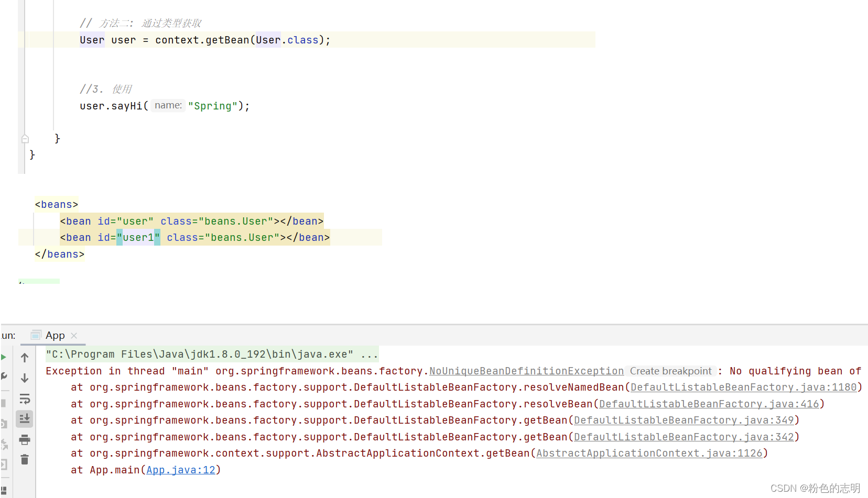Open the AbstractApplicationContext.java:1126 link
This screenshot has height=498, width=868.
(x=649, y=453)
